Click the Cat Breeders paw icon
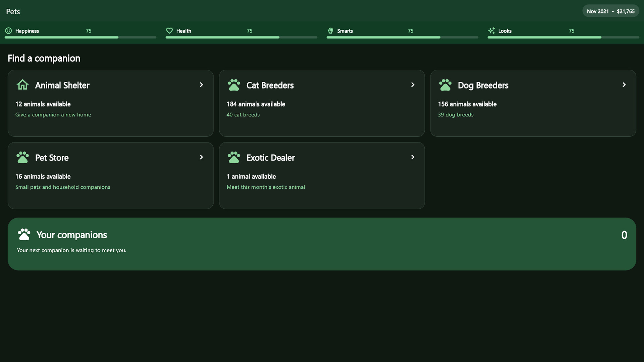 click(x=234, y=85)
